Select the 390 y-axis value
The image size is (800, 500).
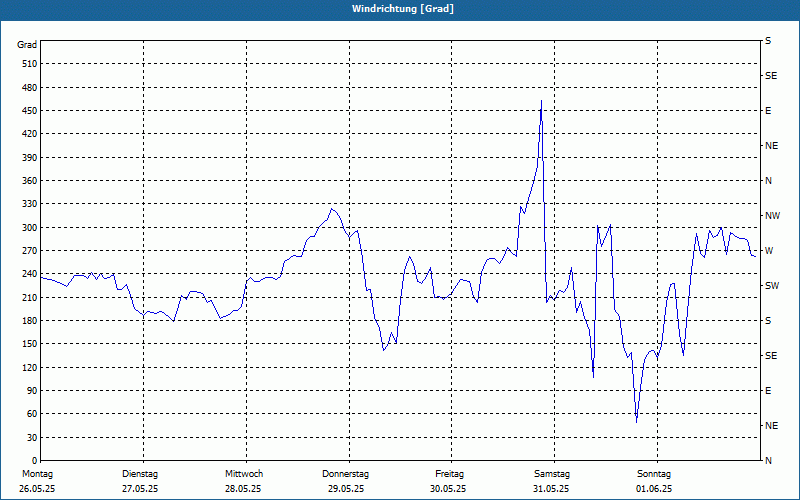coord(30,157)
